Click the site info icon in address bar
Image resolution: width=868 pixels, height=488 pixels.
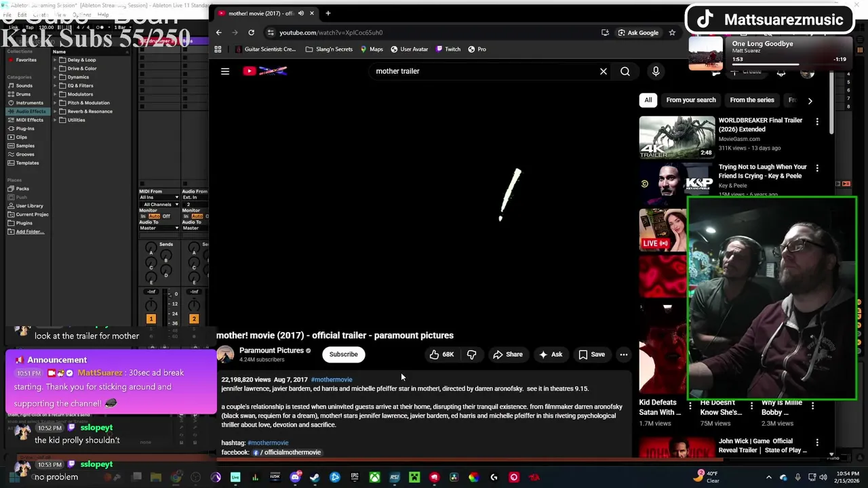coord(271,33)
